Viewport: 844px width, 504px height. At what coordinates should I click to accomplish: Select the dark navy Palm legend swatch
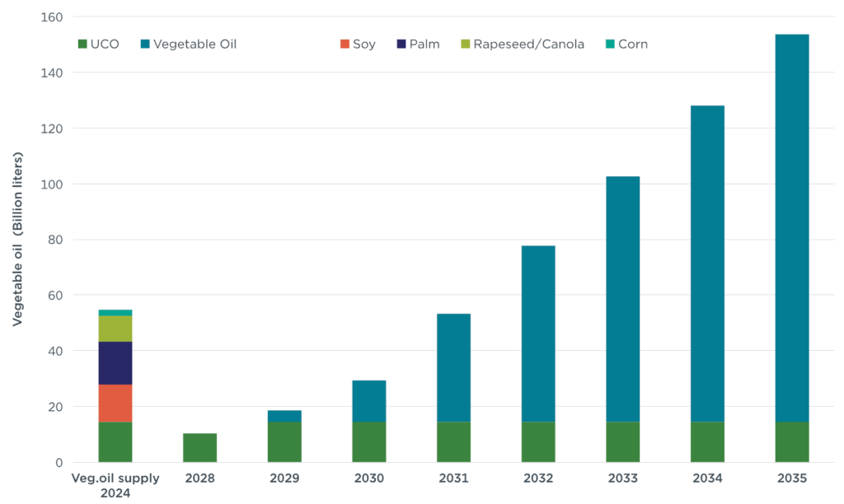(x=401, y=44)
